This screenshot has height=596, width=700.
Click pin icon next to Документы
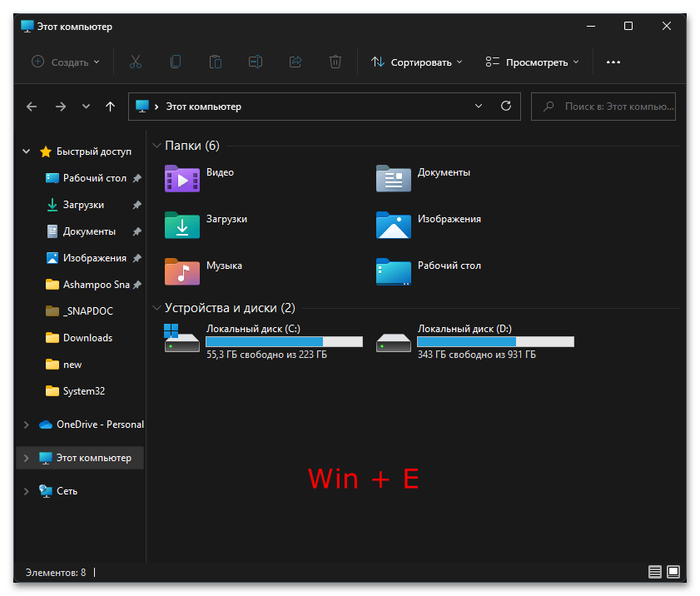tap(137, 231)
